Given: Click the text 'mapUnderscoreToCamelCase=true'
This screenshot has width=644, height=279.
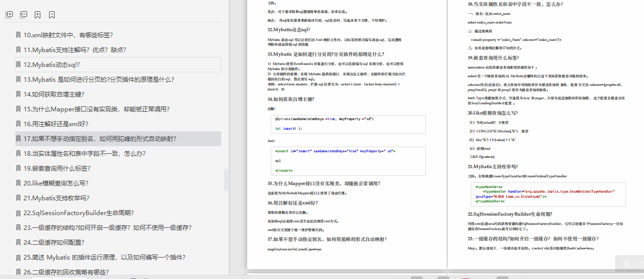Looking at the screenshot, I should [295, 249].
